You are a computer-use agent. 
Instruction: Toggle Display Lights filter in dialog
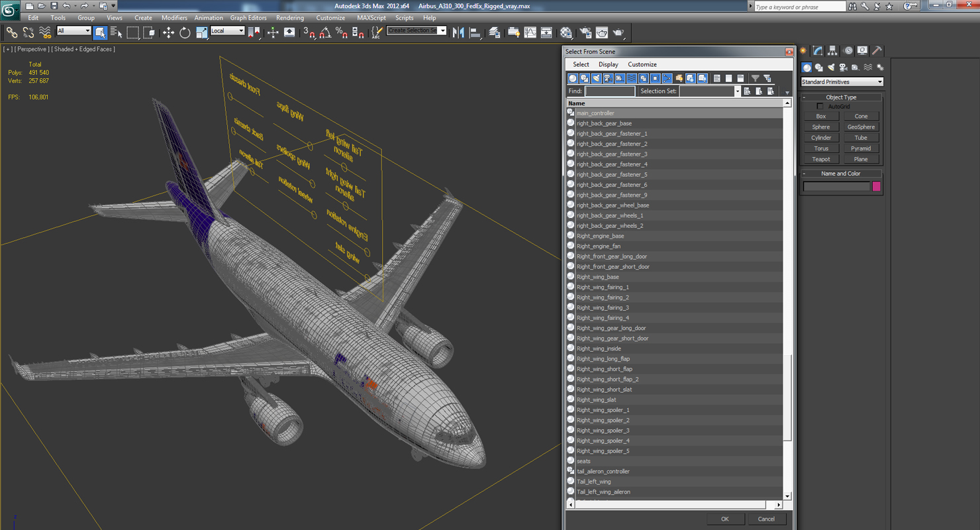pyautogui.click(x=596, y=78)
